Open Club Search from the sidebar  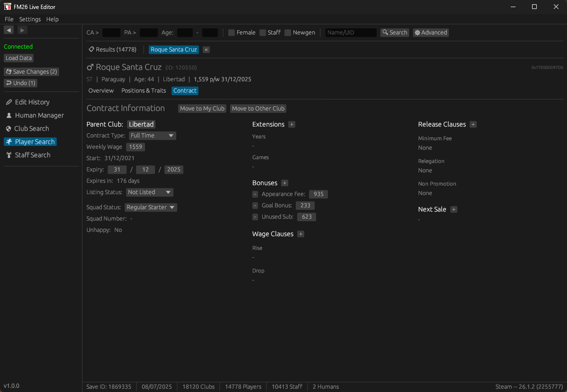pos(31,128)
